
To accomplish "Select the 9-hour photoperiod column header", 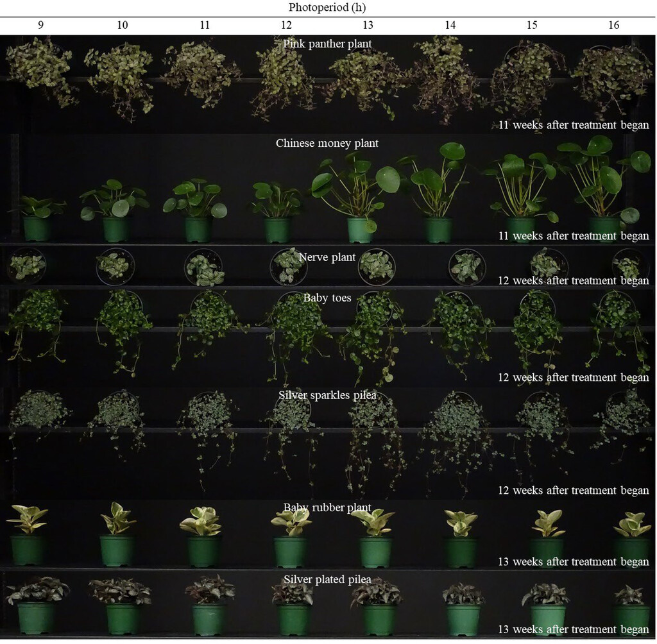I will 40,25.
